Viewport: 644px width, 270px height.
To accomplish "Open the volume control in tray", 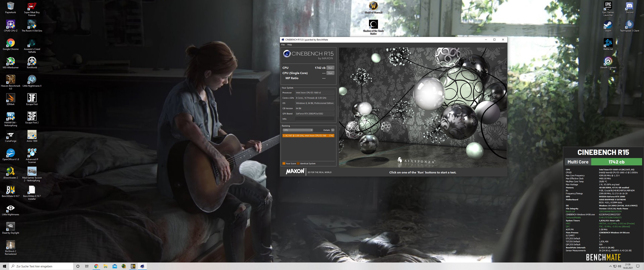I will pos(619,266).
